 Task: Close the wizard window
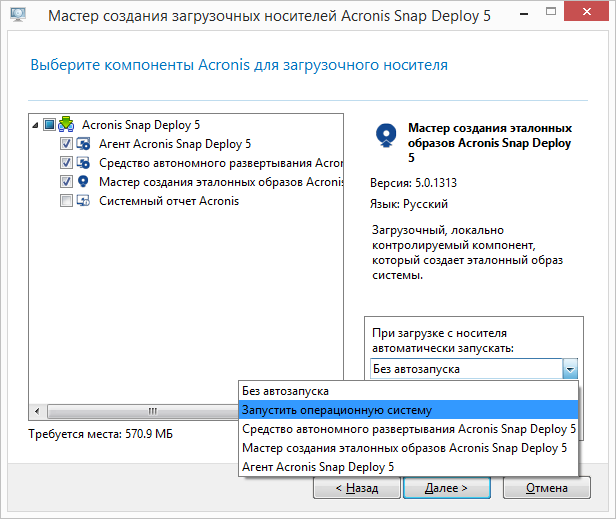(x=587, y=11)
